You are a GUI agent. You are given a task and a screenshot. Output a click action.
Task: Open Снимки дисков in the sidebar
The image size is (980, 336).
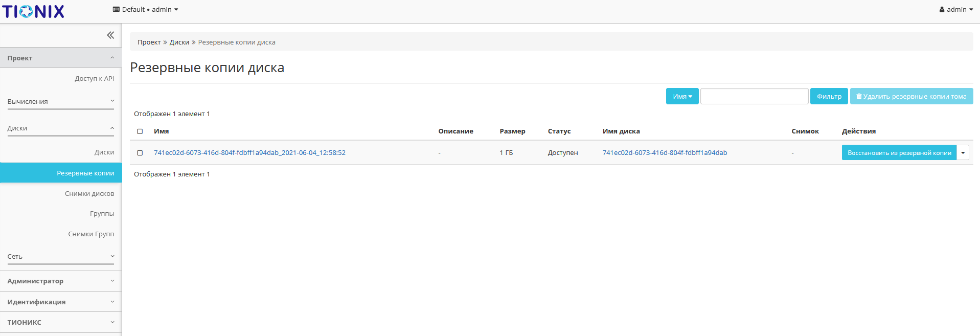89,194
